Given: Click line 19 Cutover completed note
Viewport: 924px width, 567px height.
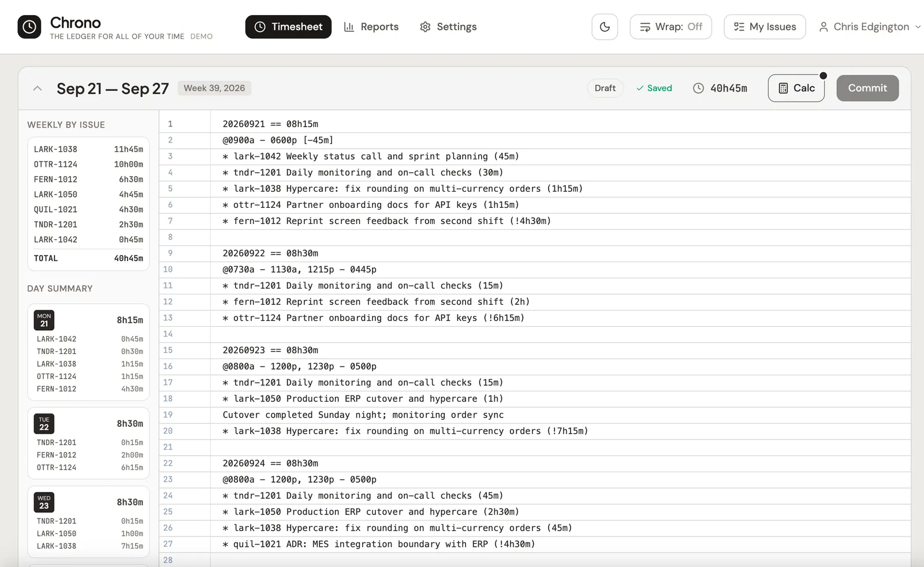Looking at the screenshot, I should point(363,415).
